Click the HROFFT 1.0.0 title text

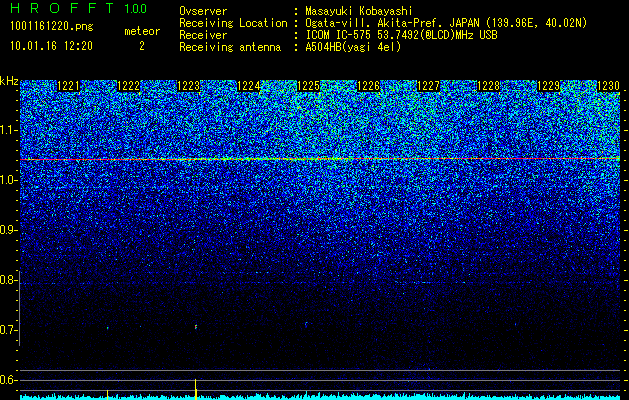pyautogui.click(x=79, y=8)
